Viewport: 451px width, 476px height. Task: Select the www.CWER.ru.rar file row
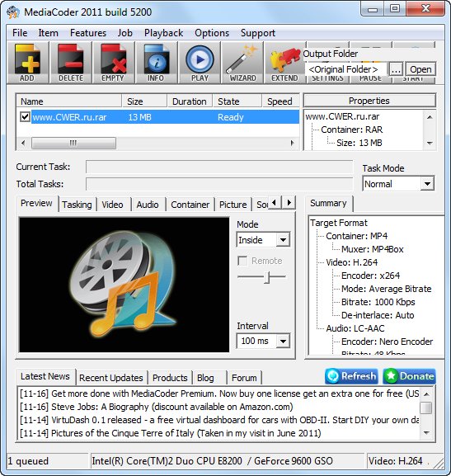[x=157, y=117]
